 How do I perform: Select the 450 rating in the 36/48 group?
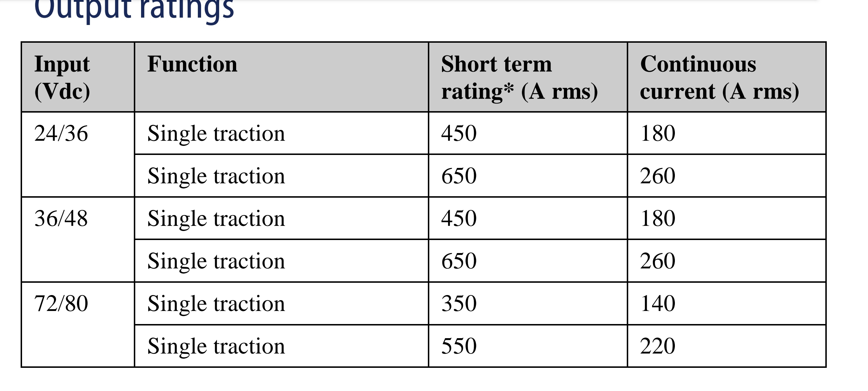pos(459,219)
